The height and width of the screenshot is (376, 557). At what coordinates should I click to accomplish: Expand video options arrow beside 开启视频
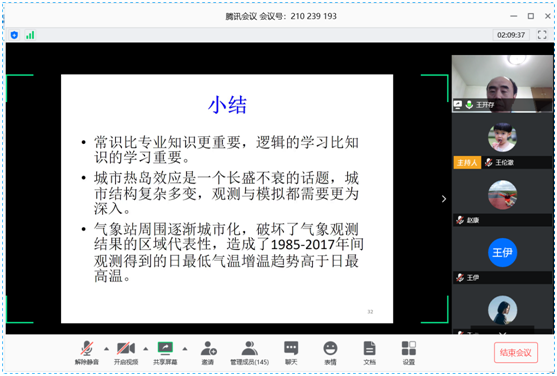click(146, 349)
